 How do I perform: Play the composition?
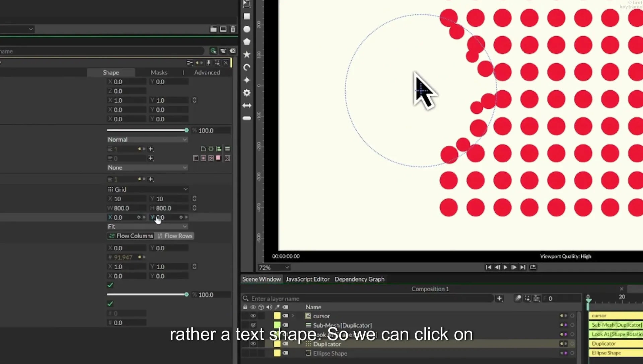pyautogui.click(x=505, y=267)
